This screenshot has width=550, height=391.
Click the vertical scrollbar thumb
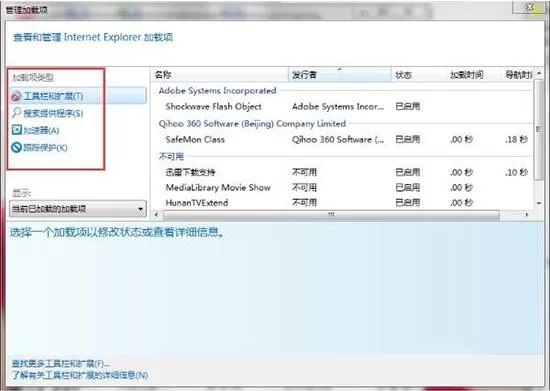tap(538, 129)
